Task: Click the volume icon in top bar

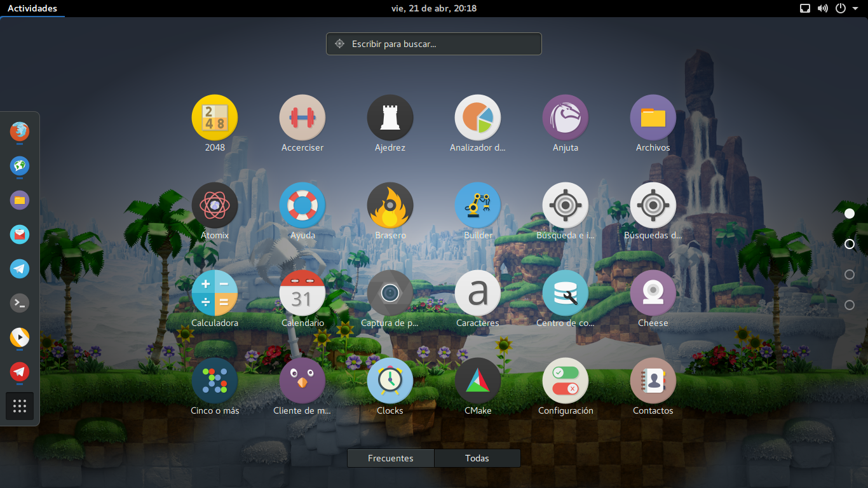Action: [823, 8]
